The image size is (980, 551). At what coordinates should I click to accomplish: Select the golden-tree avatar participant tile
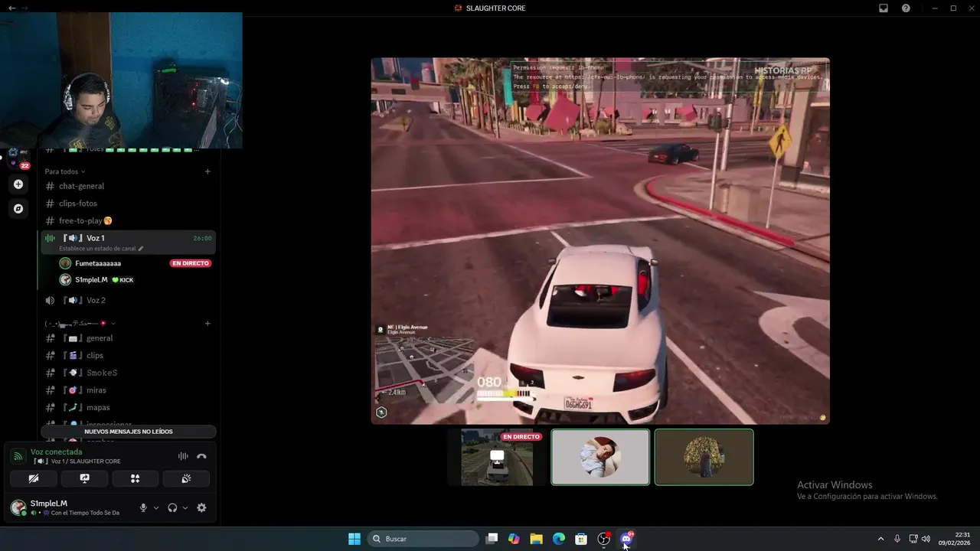tap(704, 457)
